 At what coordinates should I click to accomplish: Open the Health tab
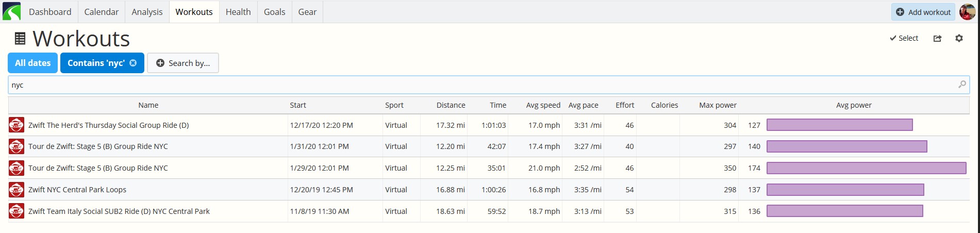click(238, 12)
